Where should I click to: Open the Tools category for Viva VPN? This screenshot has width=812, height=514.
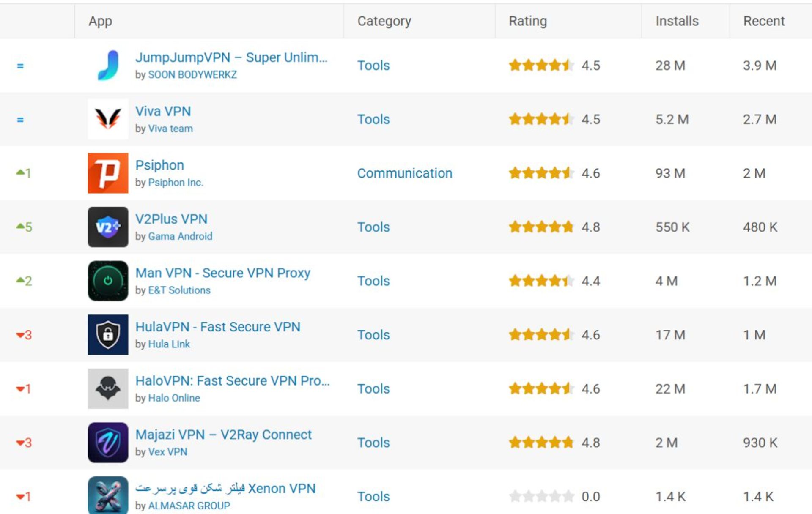tap(373, 119)
